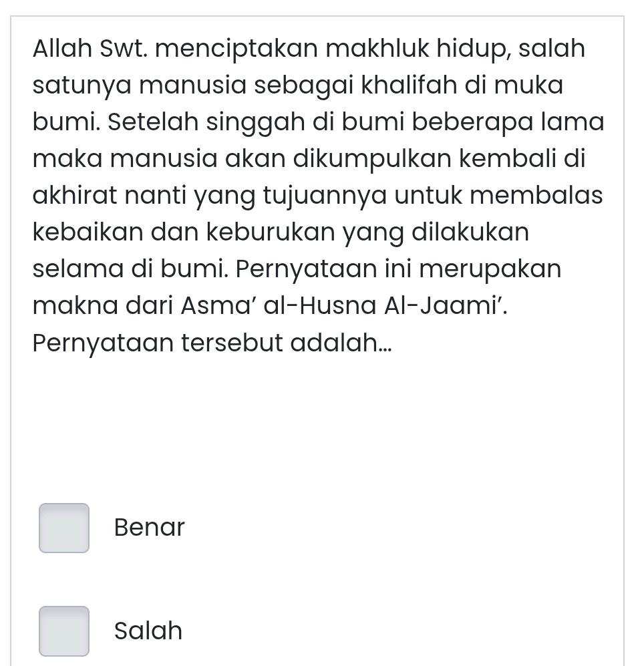Click the empty checkbox beside Salah

pos(64,631)
